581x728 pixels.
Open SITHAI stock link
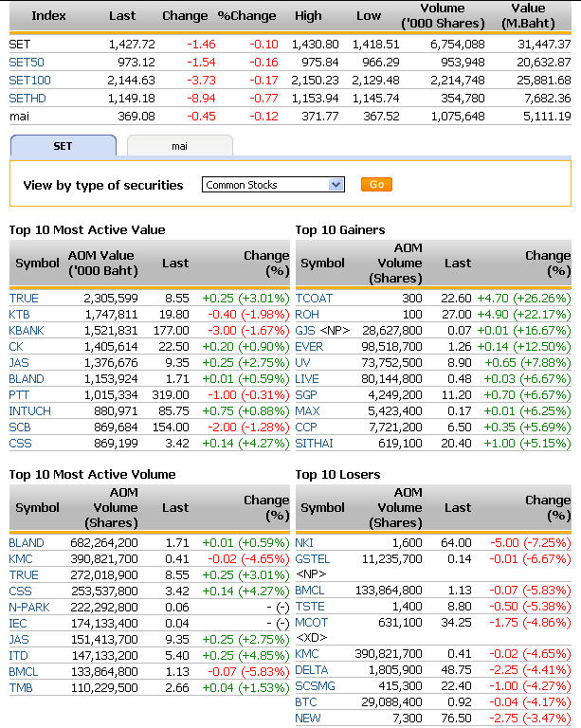click(x=314, y=443)
